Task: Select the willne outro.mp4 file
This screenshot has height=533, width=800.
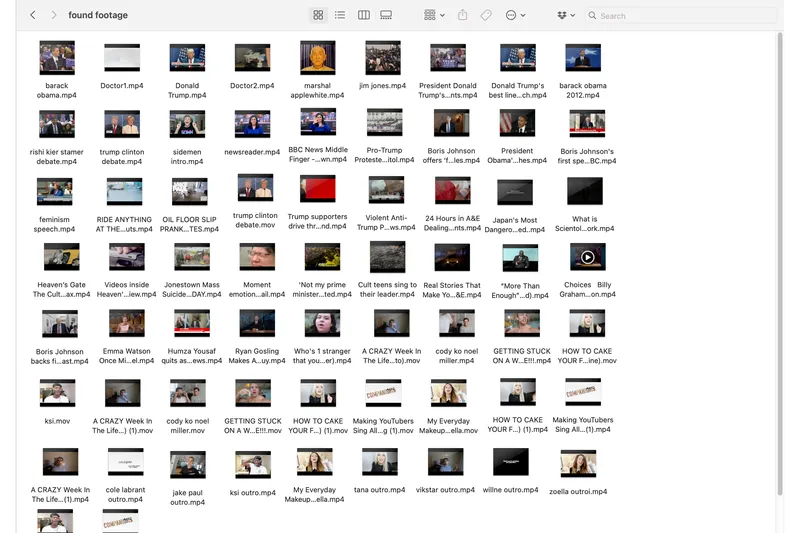Action: pyautogui.click(x=511, y=462)
